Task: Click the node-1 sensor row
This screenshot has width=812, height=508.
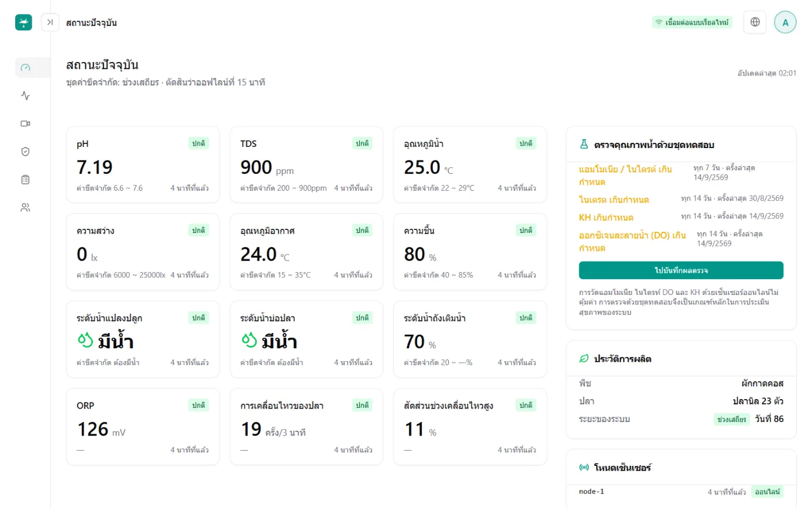Action: (681, 492)
